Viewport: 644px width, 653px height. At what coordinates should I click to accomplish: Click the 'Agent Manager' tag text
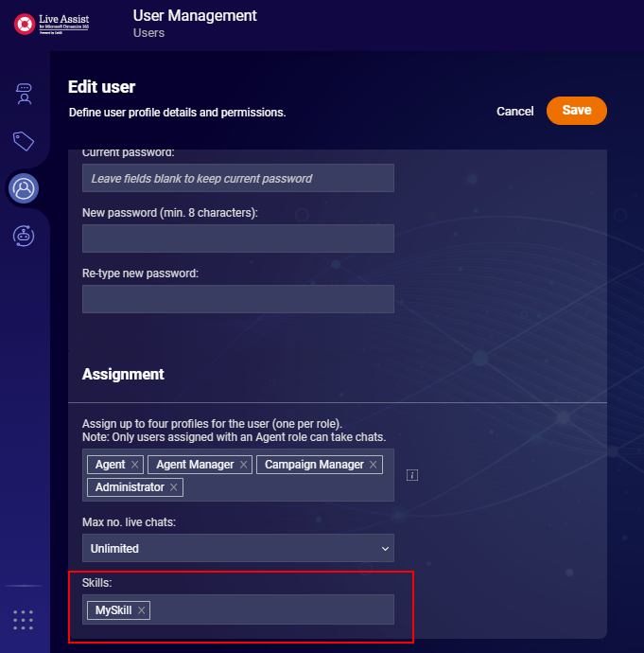(x=195, y=465)
